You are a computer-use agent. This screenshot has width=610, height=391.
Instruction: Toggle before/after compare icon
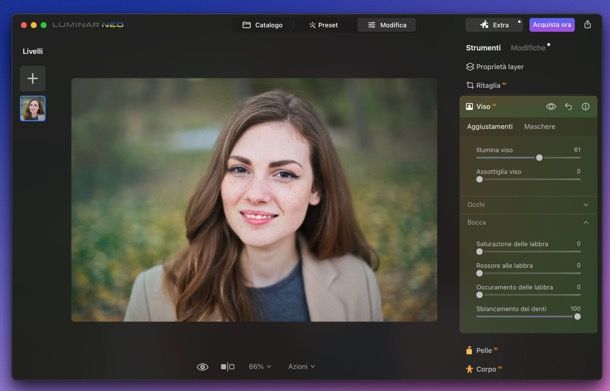(x=228, y=366)
